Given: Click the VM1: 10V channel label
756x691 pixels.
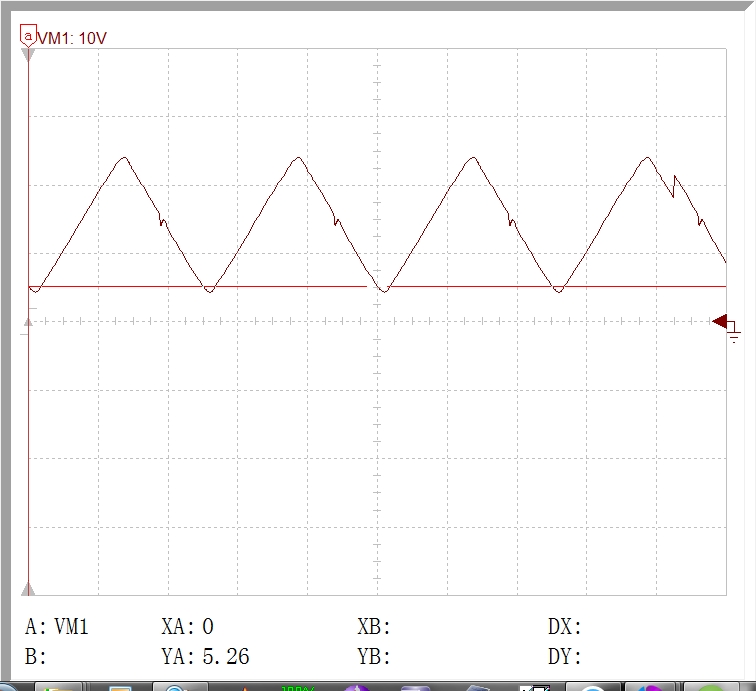Looking at the screenshot, I should pos(72,38).
